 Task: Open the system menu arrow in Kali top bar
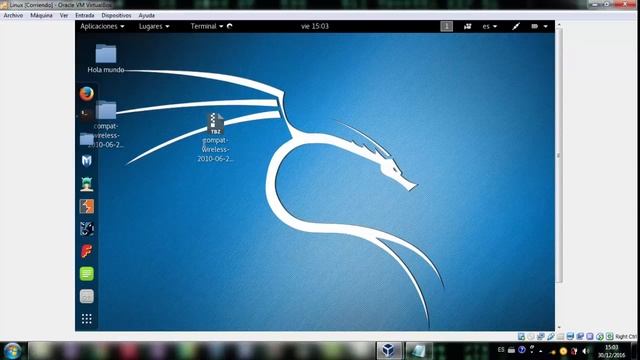[546, 26]
